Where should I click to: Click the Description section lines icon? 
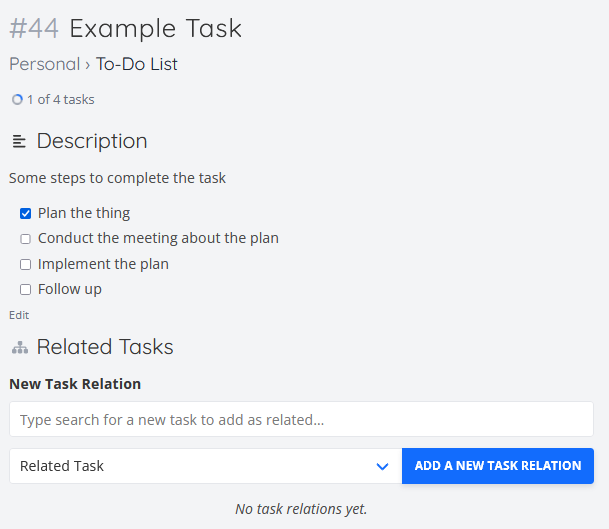pos(19,141)
